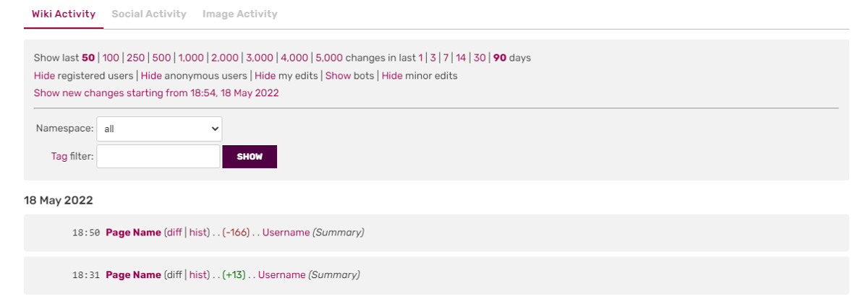Viewport: 868px width, 299px height.
Task: Hide minor edits toggle link
Action: pos(392,75)
